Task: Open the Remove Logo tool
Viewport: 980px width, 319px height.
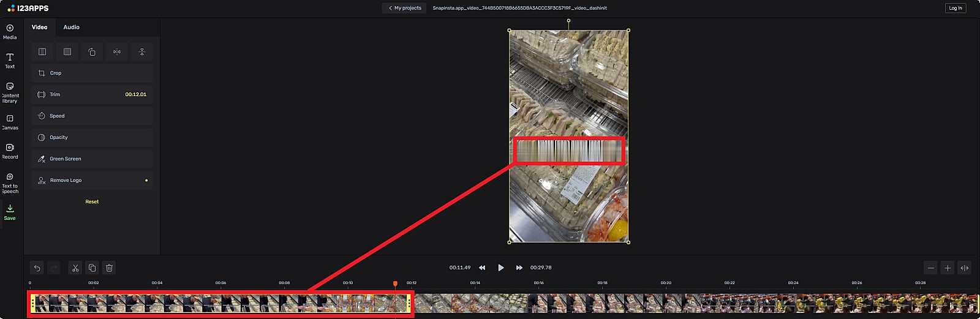Action: click(92, 180)
